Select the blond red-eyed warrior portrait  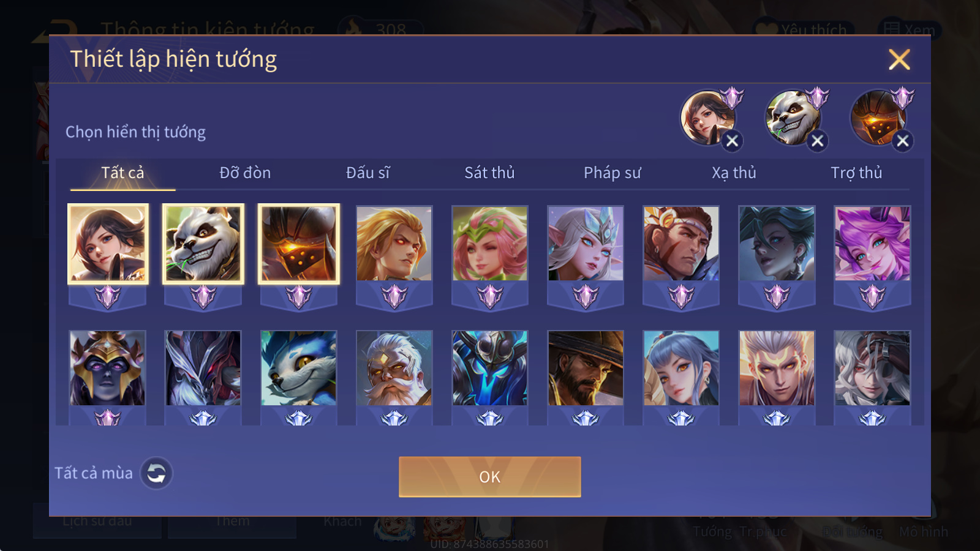pos(394,244)
